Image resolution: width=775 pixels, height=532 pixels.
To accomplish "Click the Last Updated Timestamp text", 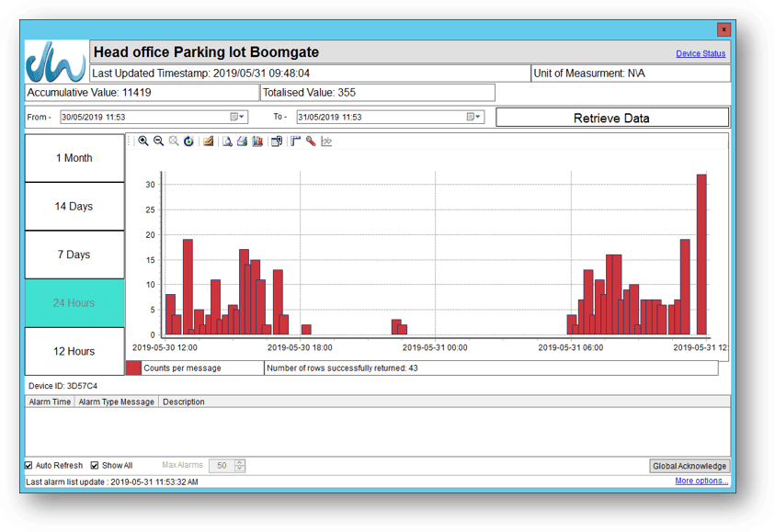I will click(x=200, y=74).
